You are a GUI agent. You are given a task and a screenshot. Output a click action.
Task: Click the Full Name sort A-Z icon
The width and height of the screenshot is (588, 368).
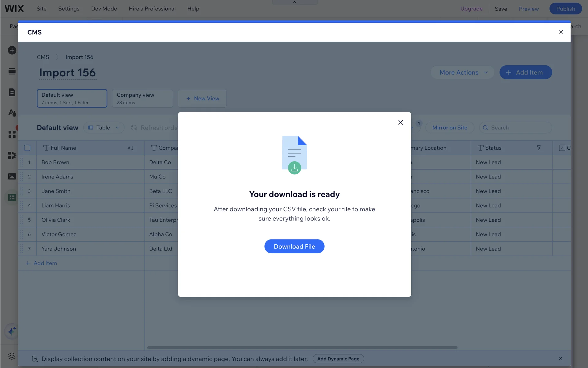pos(130,148)
